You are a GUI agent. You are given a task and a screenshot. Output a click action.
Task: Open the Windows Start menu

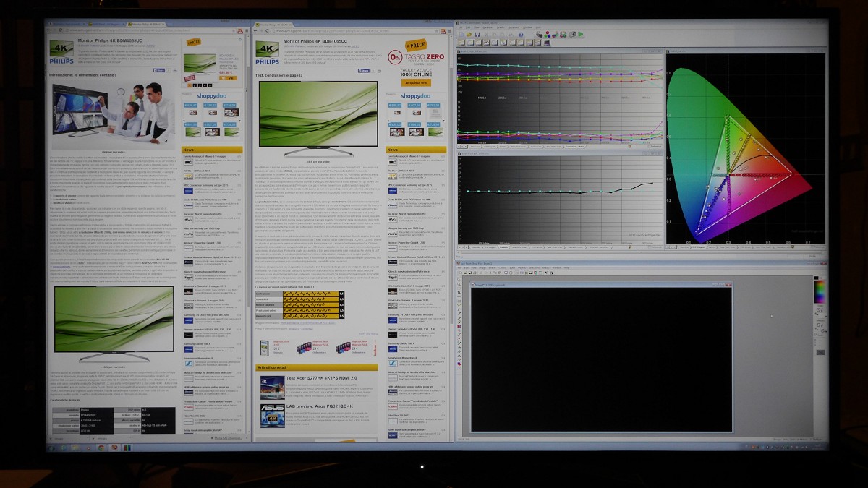pos(51,448)
